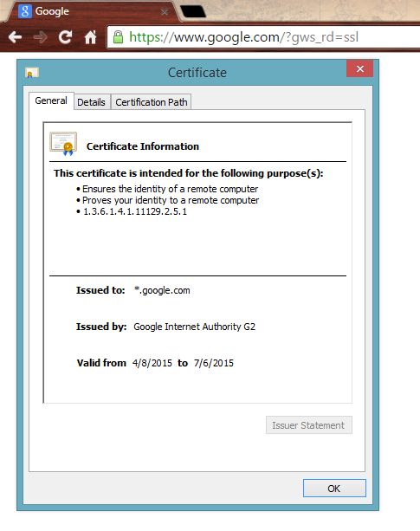
Task: Click the green padlock security icon
Action: tap(118, 37)
